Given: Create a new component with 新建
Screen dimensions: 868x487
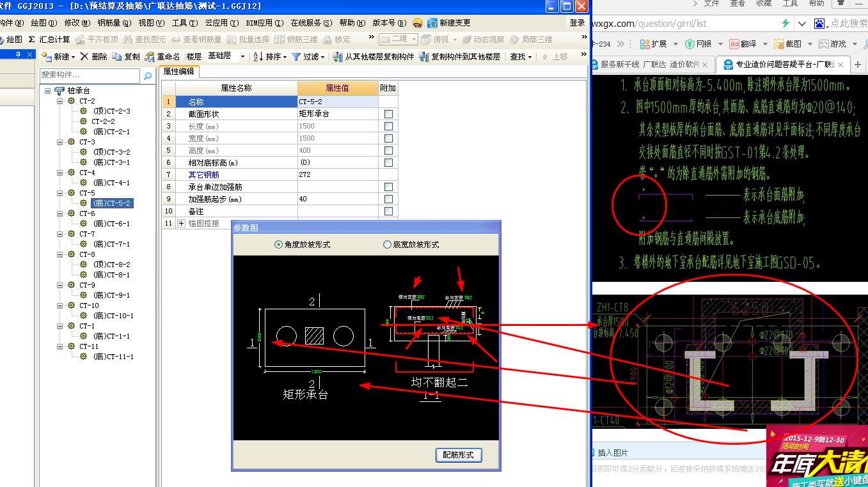Looking at the screenshot, I should pyautogui.click(x=57, y=56).
